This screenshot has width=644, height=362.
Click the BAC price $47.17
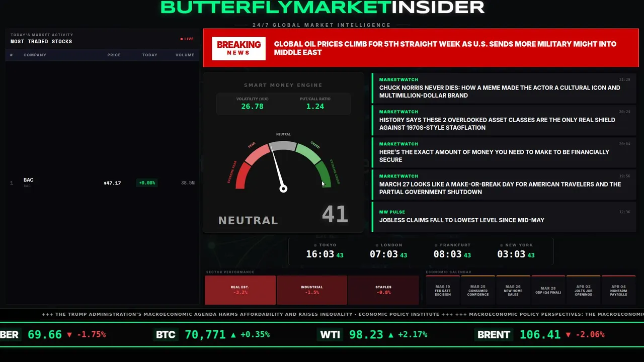coord(112,183)
